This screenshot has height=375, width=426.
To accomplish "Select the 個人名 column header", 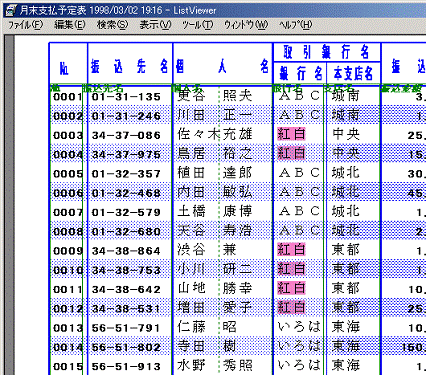I will click(x=222, y=64).
